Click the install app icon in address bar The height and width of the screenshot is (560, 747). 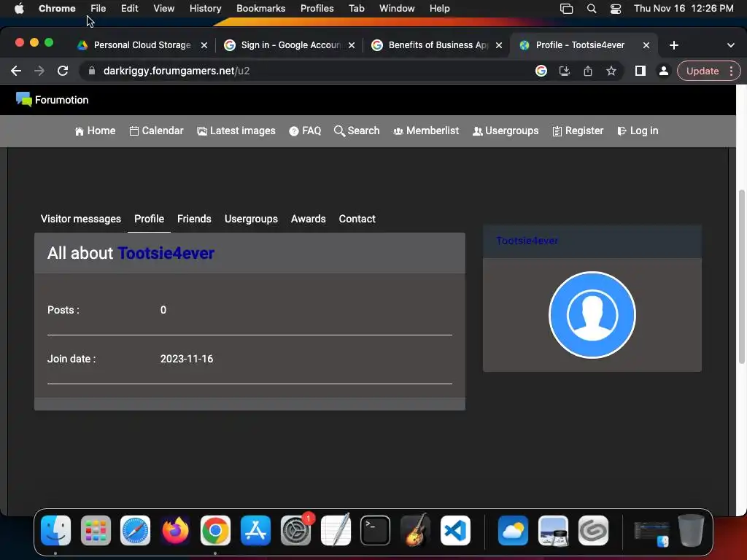[565, 71]
